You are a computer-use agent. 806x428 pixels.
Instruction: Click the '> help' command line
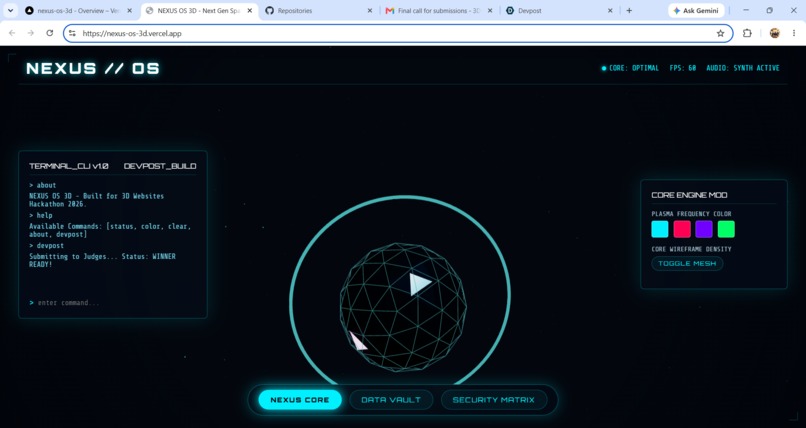click(x=41, y=215)
